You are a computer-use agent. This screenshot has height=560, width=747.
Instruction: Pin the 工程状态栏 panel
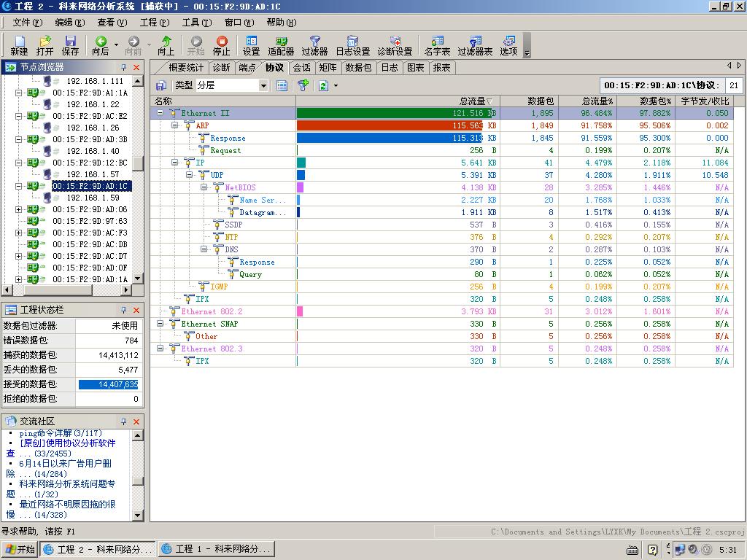point(123,311)
